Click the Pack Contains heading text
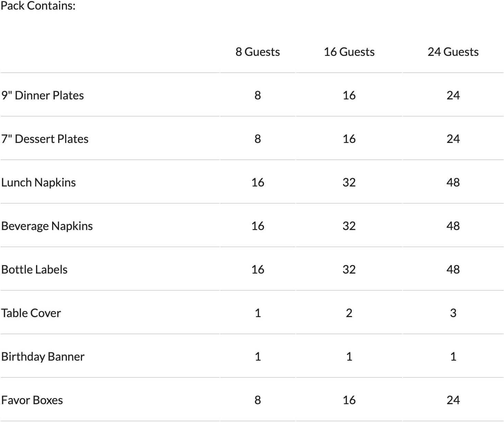Screen dimensions: 504x422 click(38, 5)
